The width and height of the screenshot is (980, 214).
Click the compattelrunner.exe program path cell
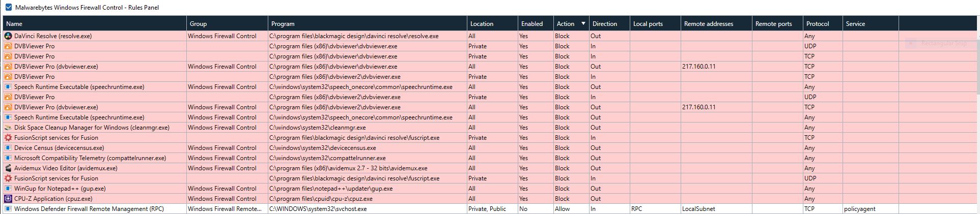368,158
